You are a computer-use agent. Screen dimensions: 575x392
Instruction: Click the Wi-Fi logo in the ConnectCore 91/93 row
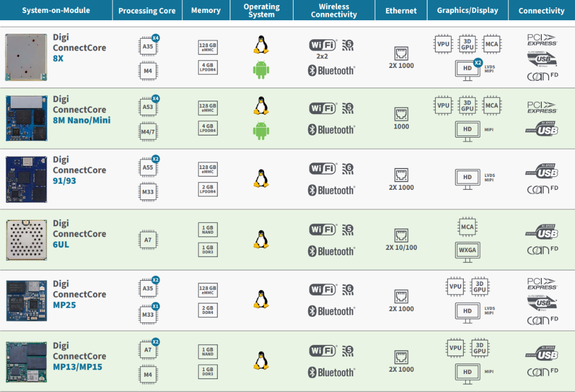point(323,168)
